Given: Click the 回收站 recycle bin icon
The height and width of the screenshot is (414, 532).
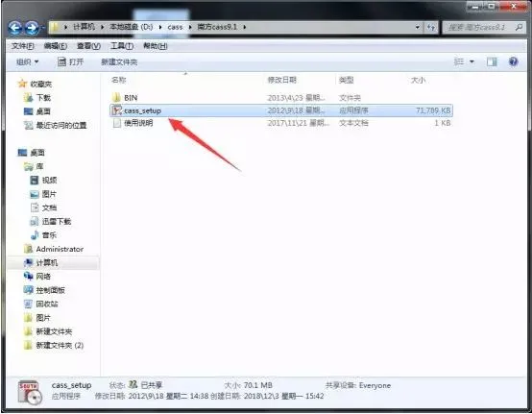Looking at the screenshot, I should [29, 304].
